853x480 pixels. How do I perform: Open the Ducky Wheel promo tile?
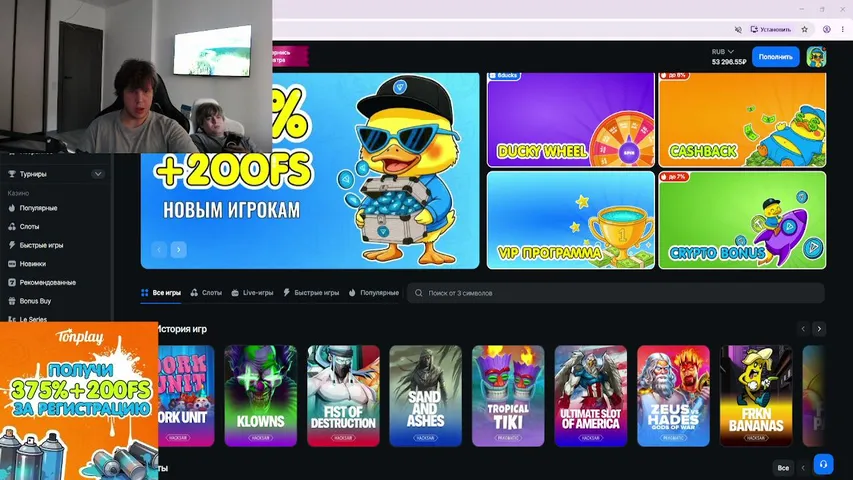point(571,120)
